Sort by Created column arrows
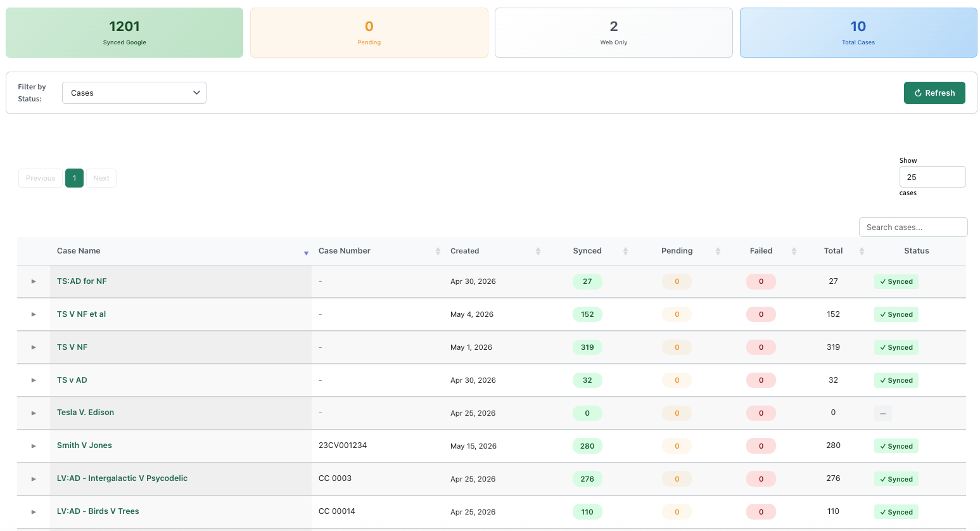This screenshot has height=531, width=980. tap(538, 251)
